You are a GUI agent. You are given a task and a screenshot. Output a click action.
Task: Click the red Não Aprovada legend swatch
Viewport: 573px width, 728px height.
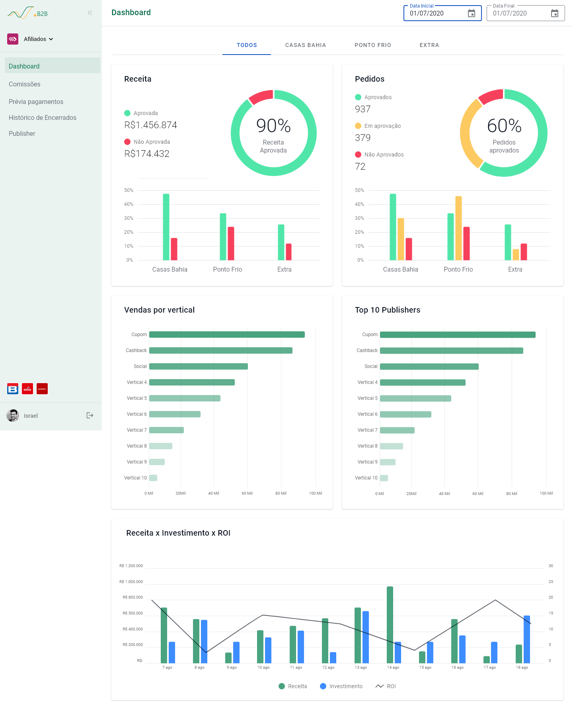click(x=127, y=142)
